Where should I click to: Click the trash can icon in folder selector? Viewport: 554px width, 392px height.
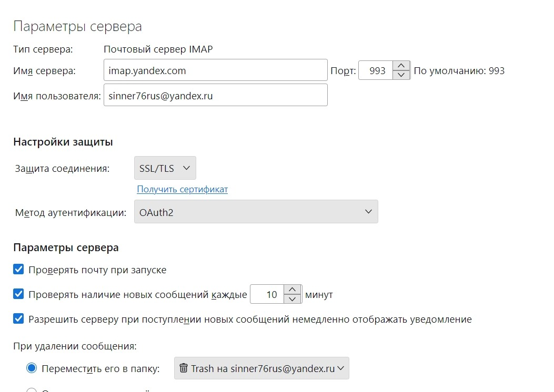click(183, 368)
